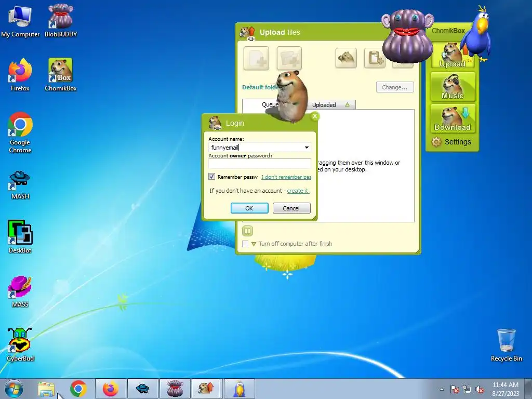Click the blue parrot desktop character
Screen dimensions: 532x399
[x=478, y=34]
